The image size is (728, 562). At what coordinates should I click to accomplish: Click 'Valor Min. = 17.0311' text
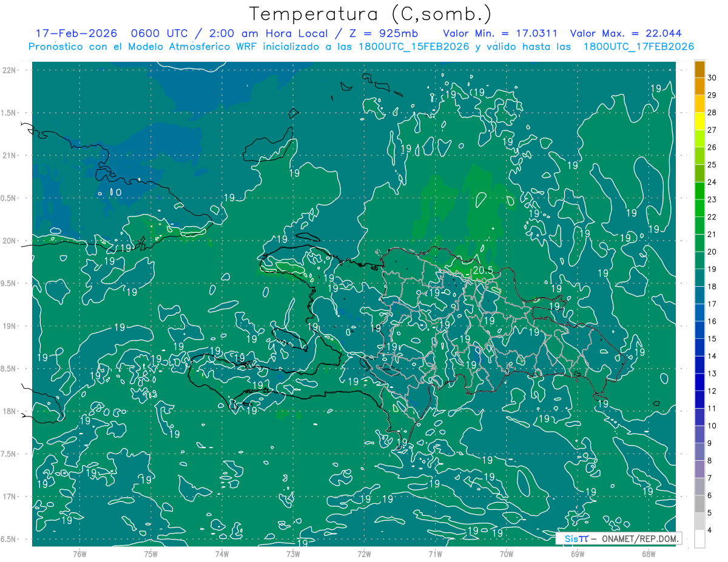coord(500,33)
